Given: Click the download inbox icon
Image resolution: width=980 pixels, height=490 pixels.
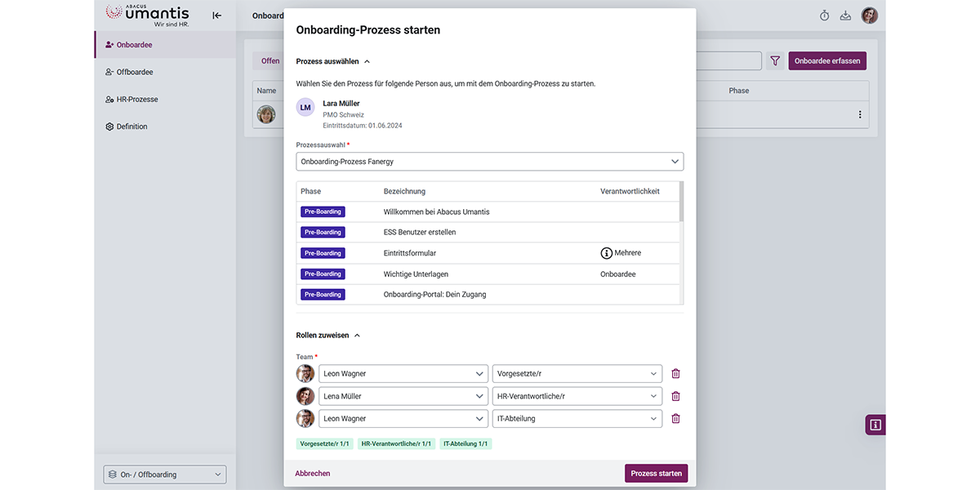Looking at the screenshot, I should click(x=845, y=16).
